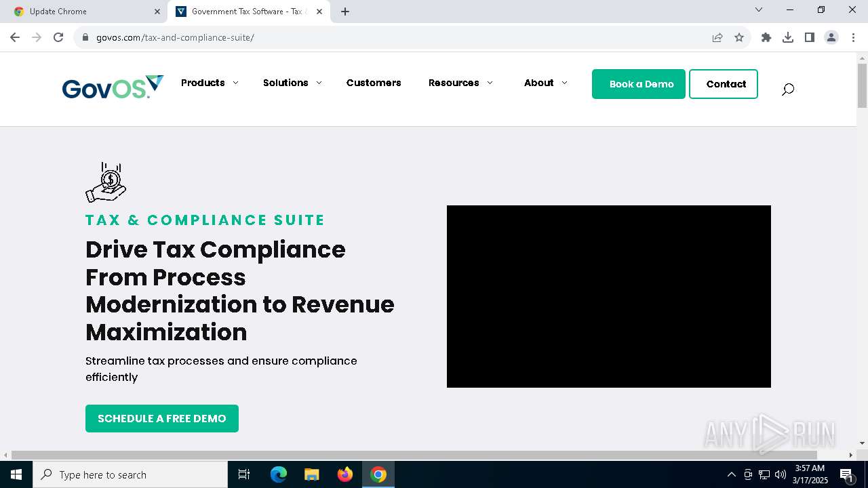868x488 pixels.
Task: Click the Book a Demo button
Action: [639, 84]
